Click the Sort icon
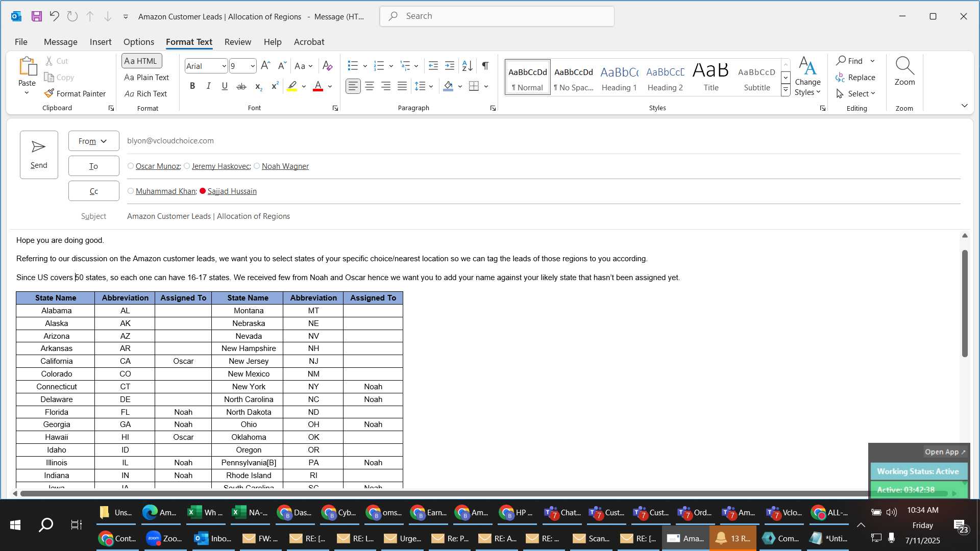980x551 pixels. 467,66
